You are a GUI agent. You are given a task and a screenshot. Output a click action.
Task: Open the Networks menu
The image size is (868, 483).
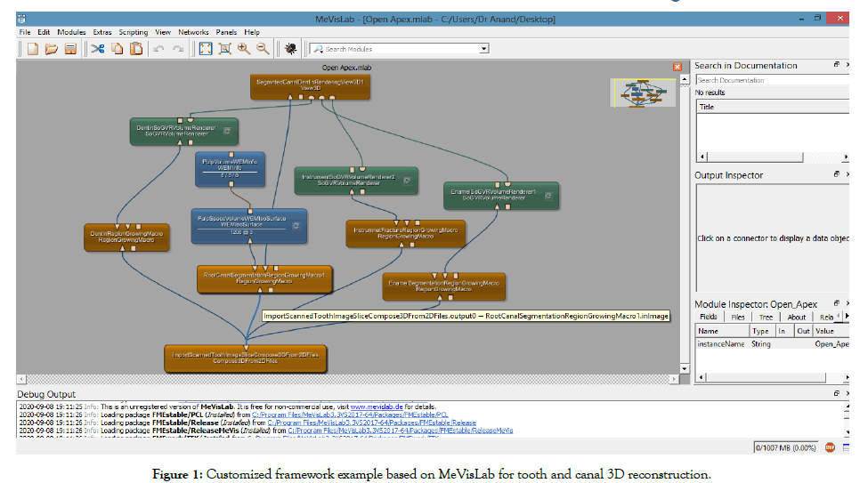click(193, 32)
